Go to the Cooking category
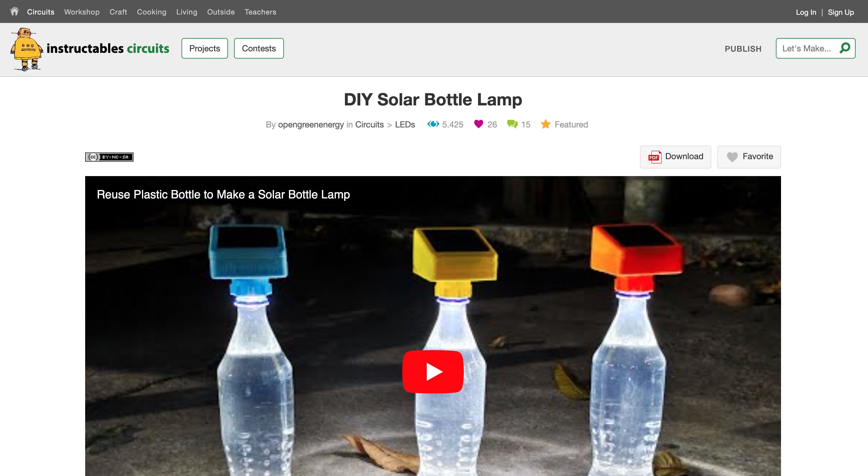868x476 pixels. click(x=152, y=12)
